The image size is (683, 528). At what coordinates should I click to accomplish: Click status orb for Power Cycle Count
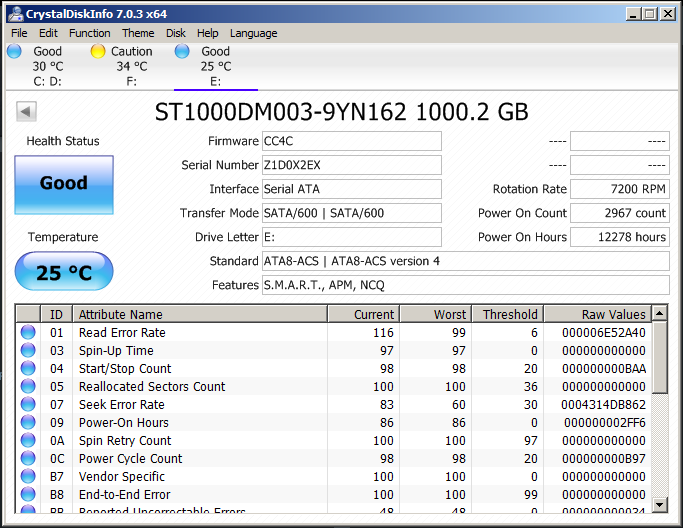pos(28,458)
